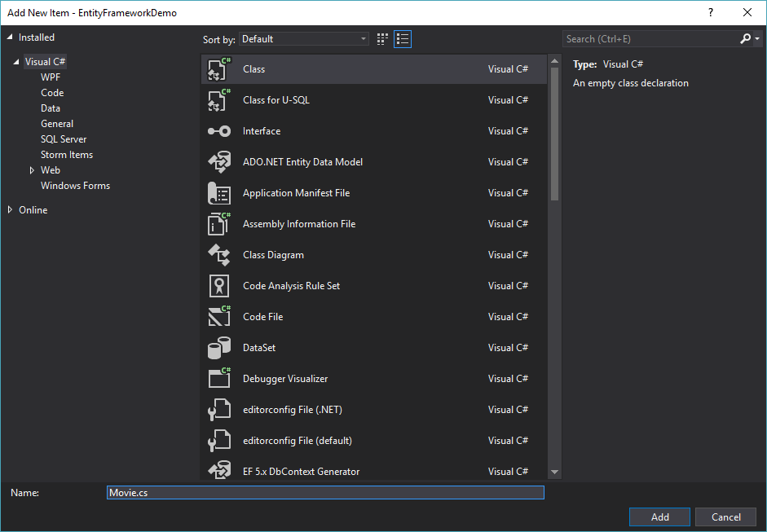Click the Class Diagram template name
This screenshot has width=767, height=532.
pos(273,255)
